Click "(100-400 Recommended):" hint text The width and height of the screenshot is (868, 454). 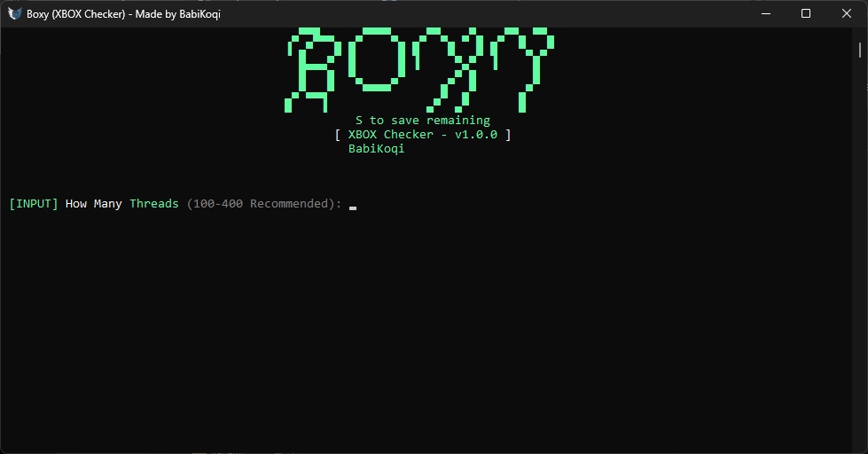[264, 204]
